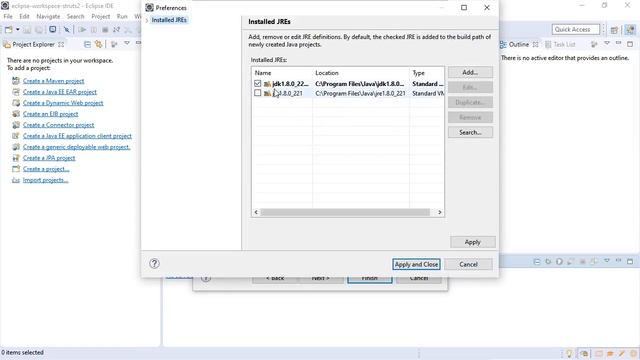Click the Suspend pause toolbar icon

point(94,30)
